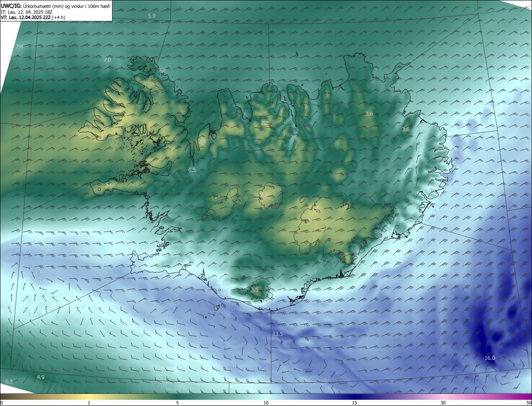Screen dimensions: 532x406
Task: Click the color scale tick label 0
Action: (2, 403)
